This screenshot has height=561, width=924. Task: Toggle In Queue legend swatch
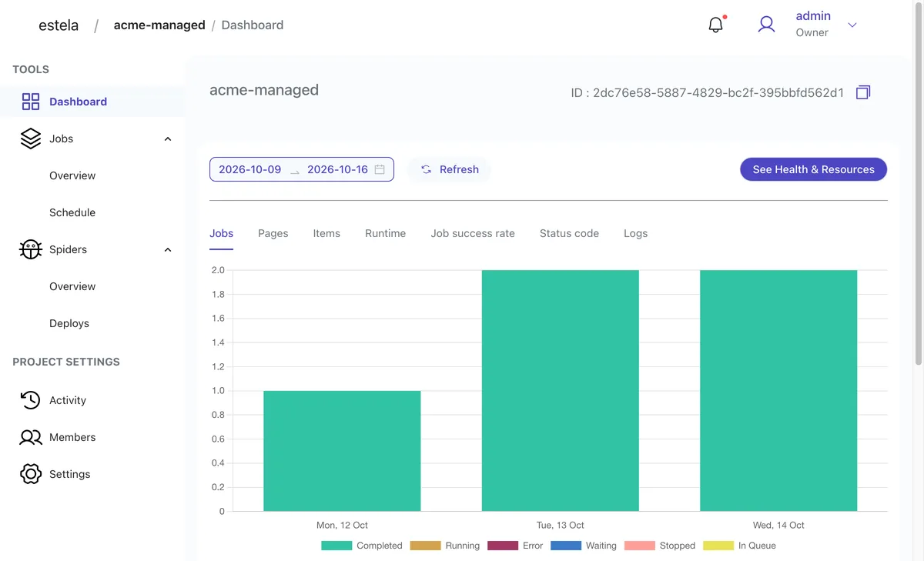[718, 546]
